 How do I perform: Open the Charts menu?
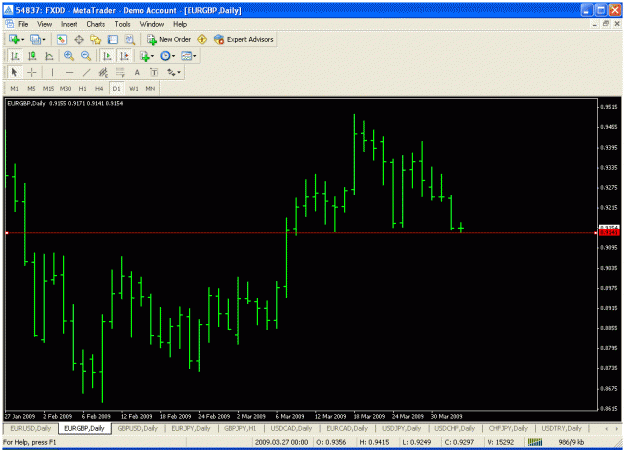96,24
